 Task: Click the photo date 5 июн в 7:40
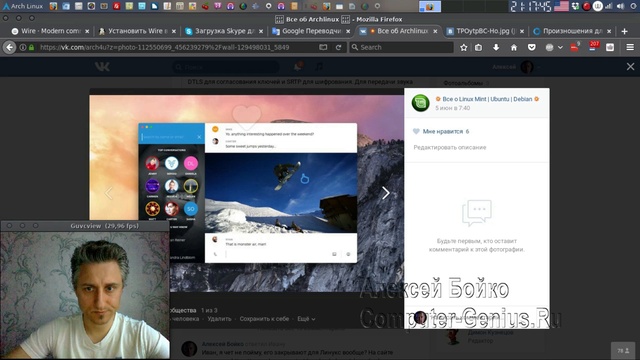[452, 108]
